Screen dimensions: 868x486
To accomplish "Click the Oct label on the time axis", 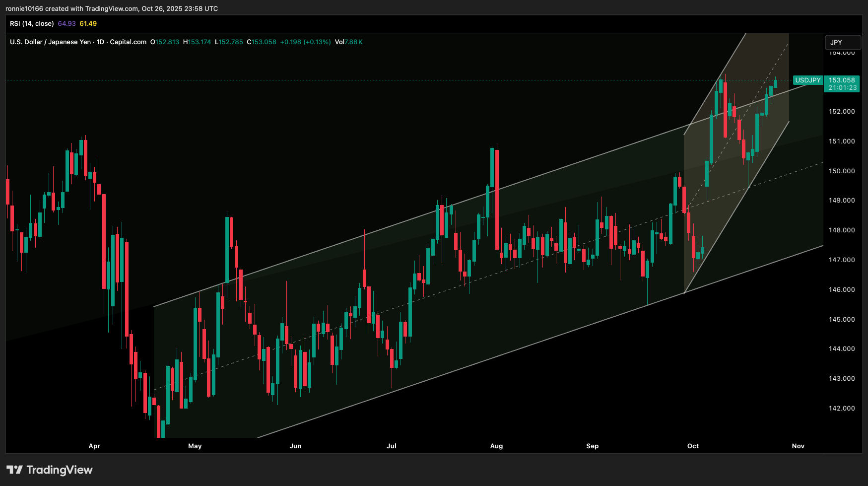I will pos(693,446).
